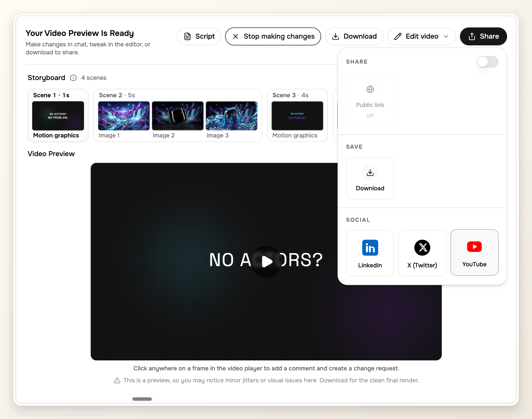Click the Public link globe tile
Image resolution: width=532 pixels, height=419 pixels.
point(370,100)
